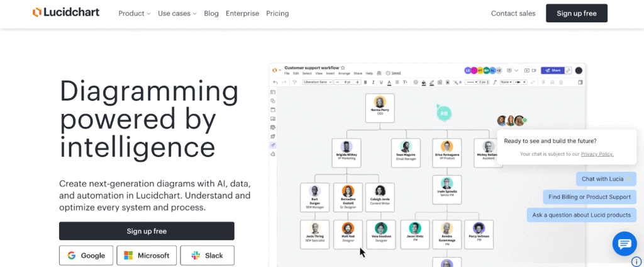Viewport: 644px width, 267px height.
Task: Open the Insert menu in the diagram
Action: click(330, 73)
